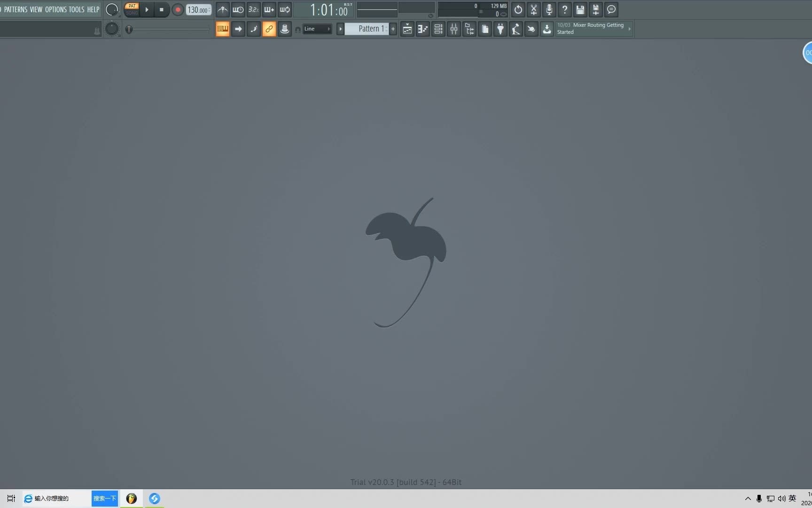This screenshot has height=508, width=812.
Task: Open the network tray icon
Action: [771, 499]
